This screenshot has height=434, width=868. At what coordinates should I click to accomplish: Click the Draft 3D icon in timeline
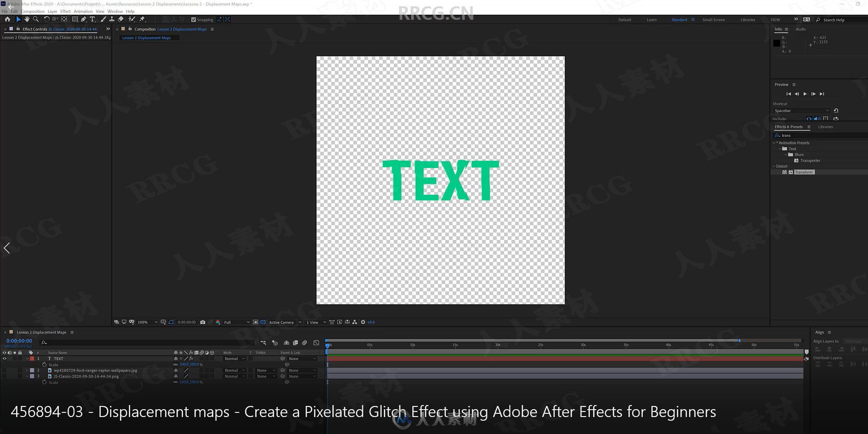coord(275,343)
